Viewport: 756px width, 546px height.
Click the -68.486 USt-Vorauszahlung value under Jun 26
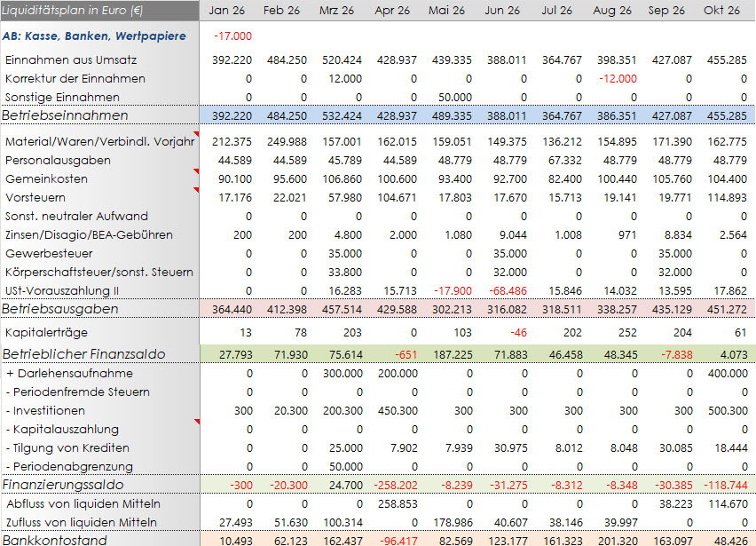point(509,290)
